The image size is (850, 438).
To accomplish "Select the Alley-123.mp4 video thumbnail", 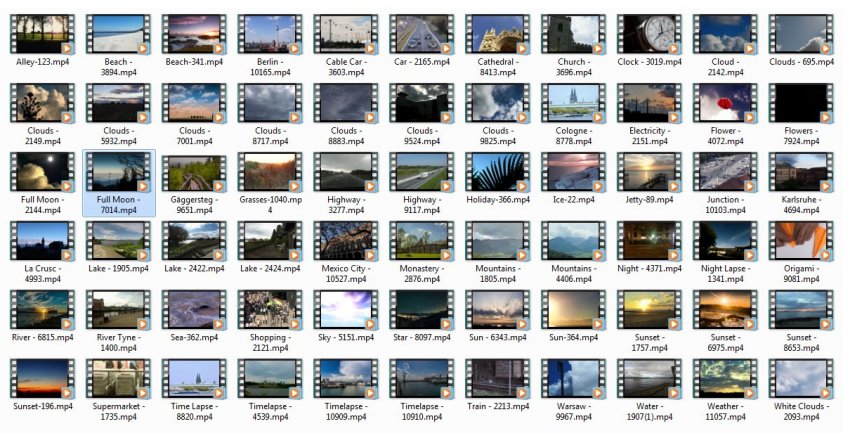I will click(42, 35).
